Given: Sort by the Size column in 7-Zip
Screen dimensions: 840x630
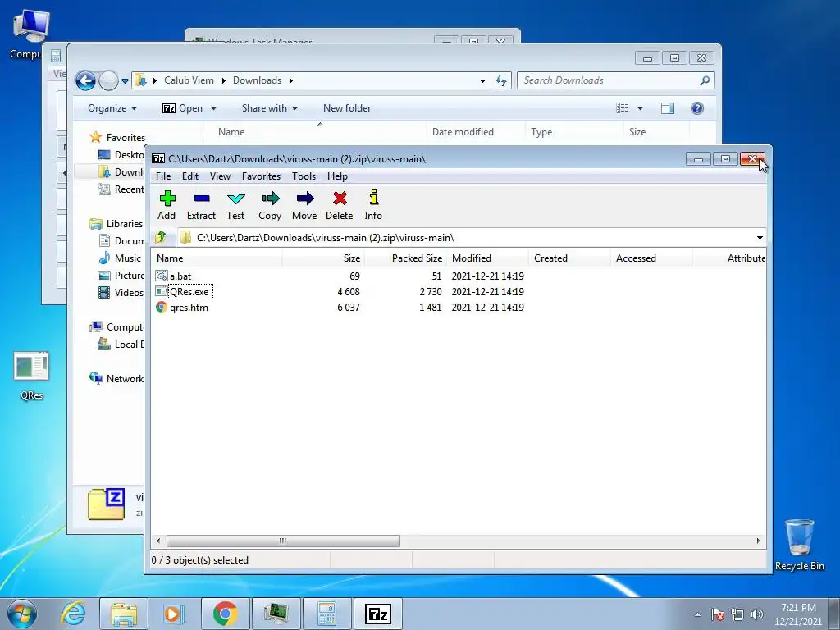Looking at the screenshot, I should pos(323,258).
